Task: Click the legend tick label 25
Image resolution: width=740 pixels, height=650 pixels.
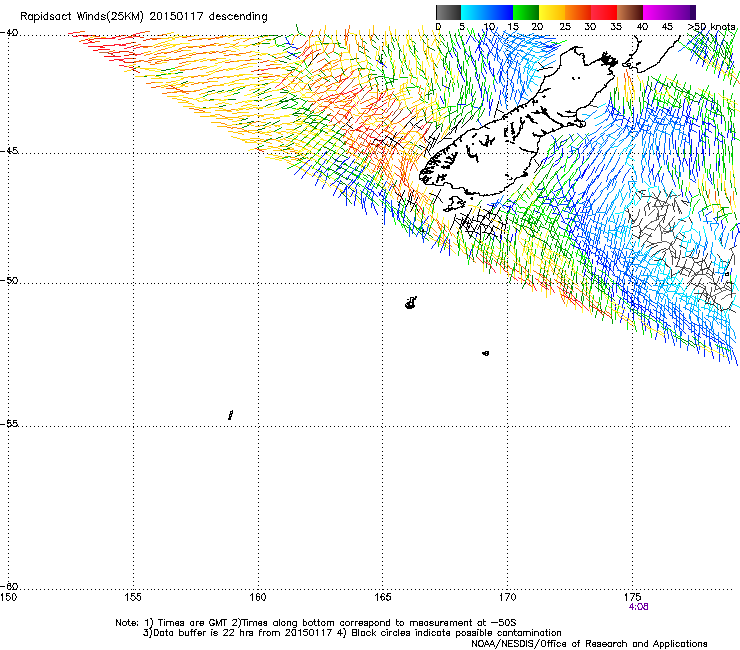Action: (x=565, y=27)
